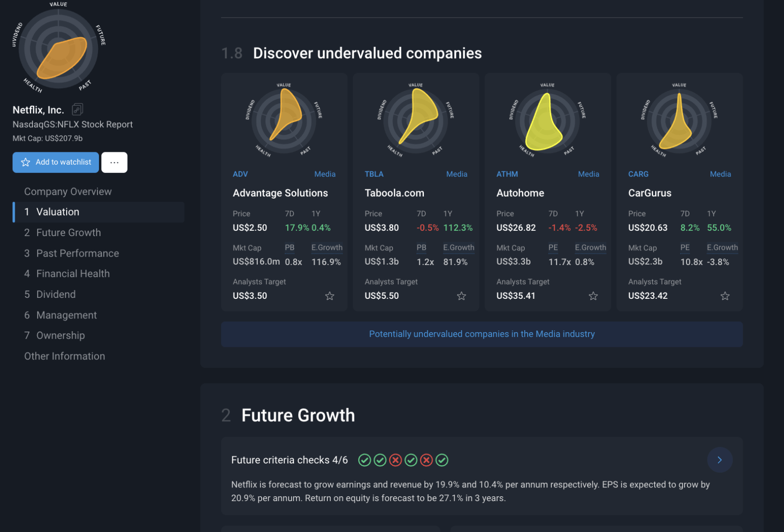Click the Discover undervalued companies heading
The image size is (784, 532).
tap(367, 53)
